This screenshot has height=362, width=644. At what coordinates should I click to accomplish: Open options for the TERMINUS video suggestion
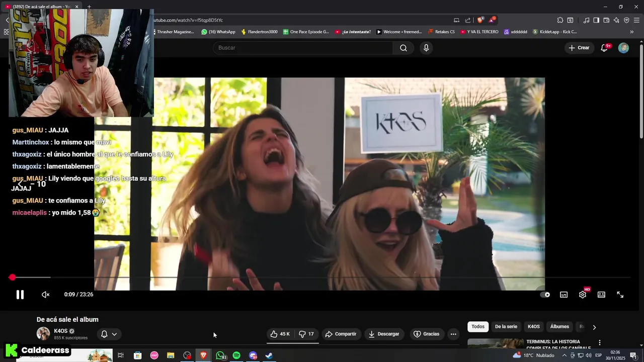tap(599, 342)
